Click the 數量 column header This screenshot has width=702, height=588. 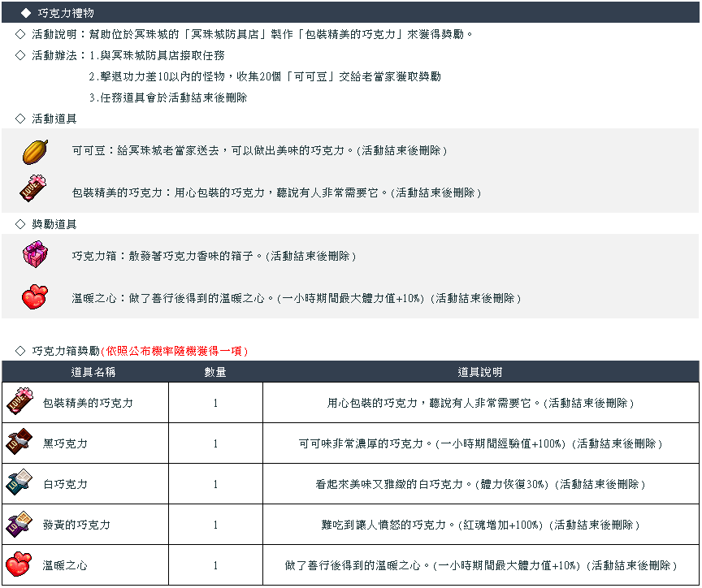pyautogui.click(x=215, y=372)
